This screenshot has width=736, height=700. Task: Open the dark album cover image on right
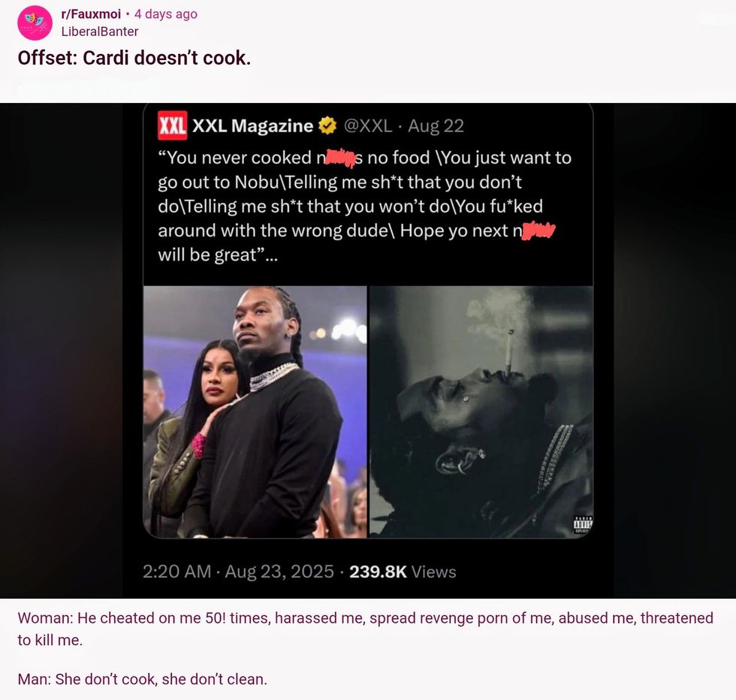click(481, 412)
